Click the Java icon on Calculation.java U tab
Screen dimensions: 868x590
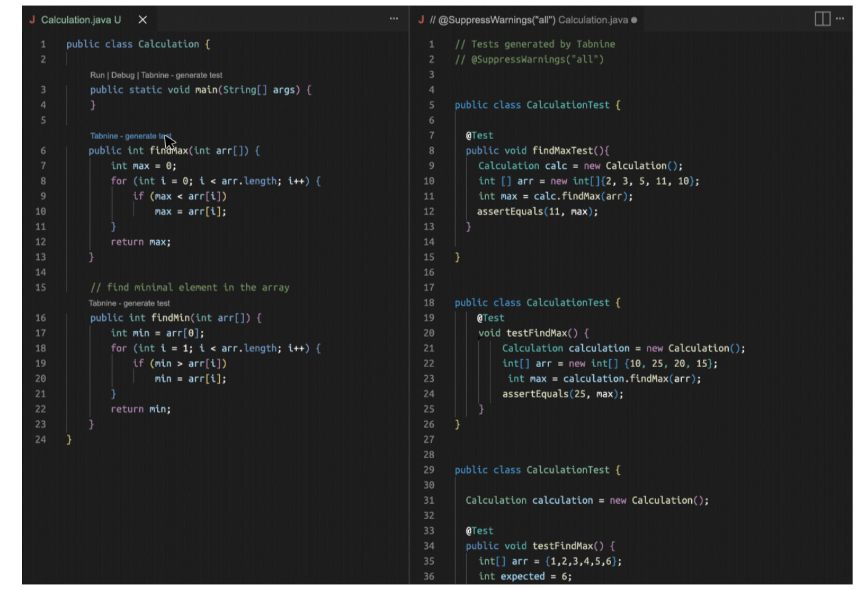(x=32, y=20)
